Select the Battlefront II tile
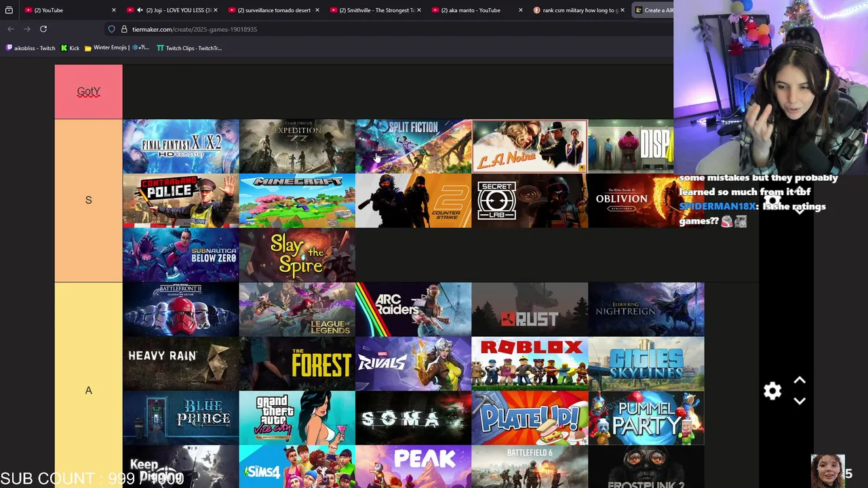Image resolution: width=868 pixels, height=488 pixels. coord(181,310)
